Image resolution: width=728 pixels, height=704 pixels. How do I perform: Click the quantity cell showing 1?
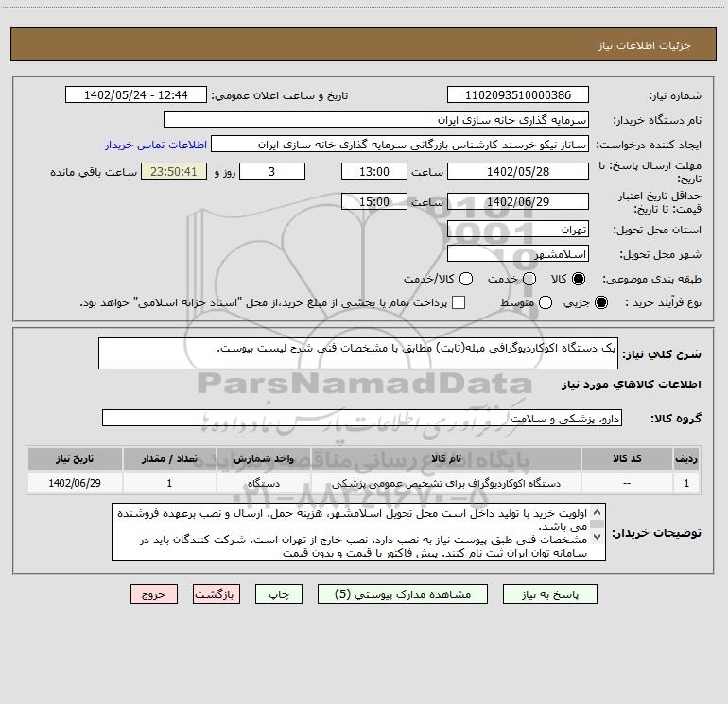point(169,483)
